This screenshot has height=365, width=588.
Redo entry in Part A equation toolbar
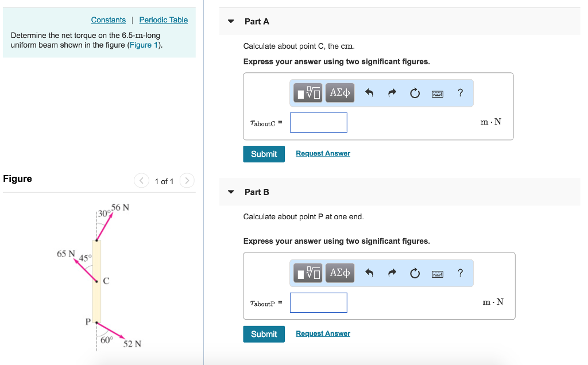tap(392, 92)
